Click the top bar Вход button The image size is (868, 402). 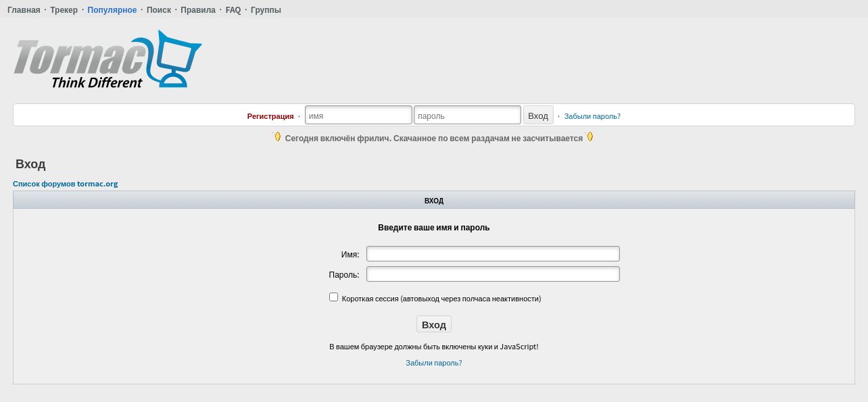tap(538, 116)
